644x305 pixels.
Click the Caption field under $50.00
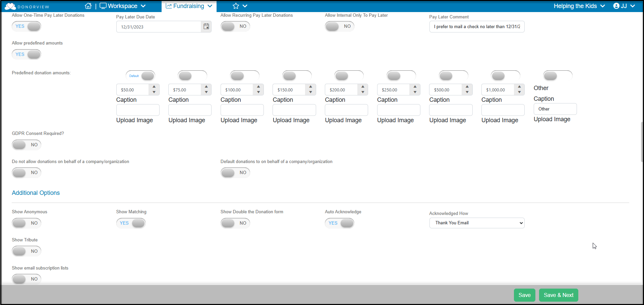pyautogui.click(x=138, y=110)
